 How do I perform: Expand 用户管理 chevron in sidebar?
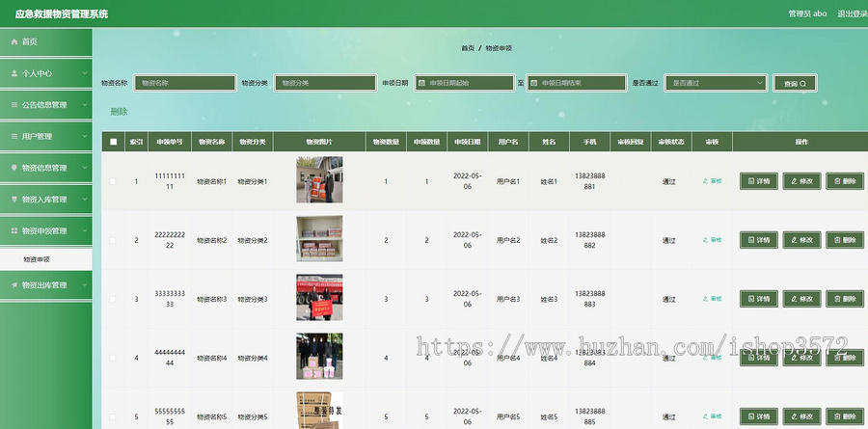(85, 136)
